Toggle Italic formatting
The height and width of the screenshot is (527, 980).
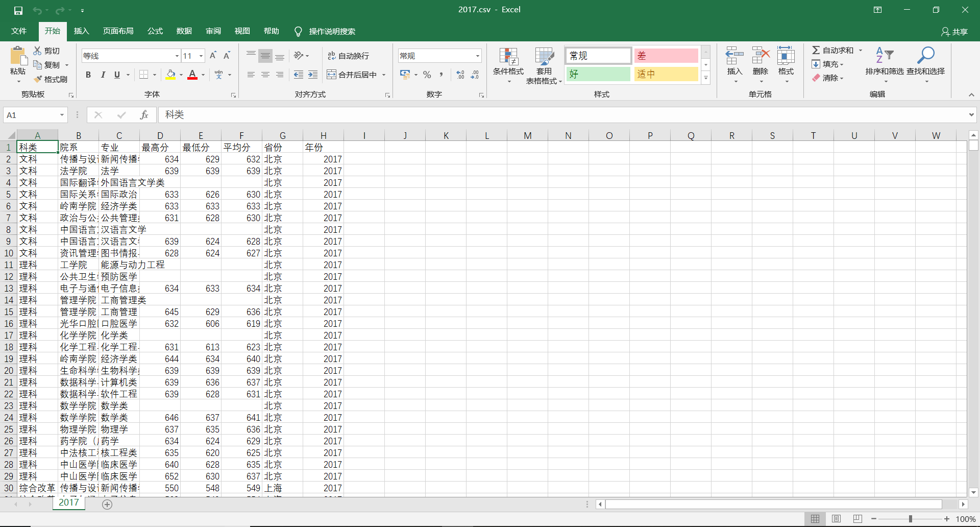[103, 75]
